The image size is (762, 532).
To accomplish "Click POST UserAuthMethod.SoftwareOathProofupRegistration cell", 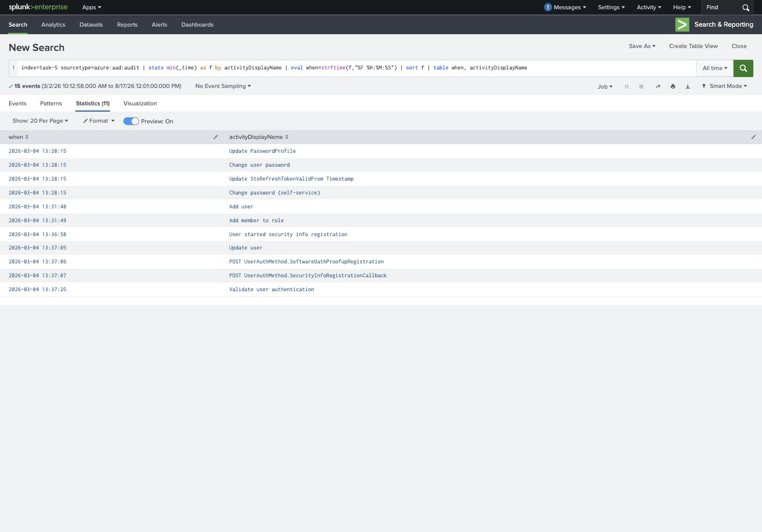I will pos(306,262).
